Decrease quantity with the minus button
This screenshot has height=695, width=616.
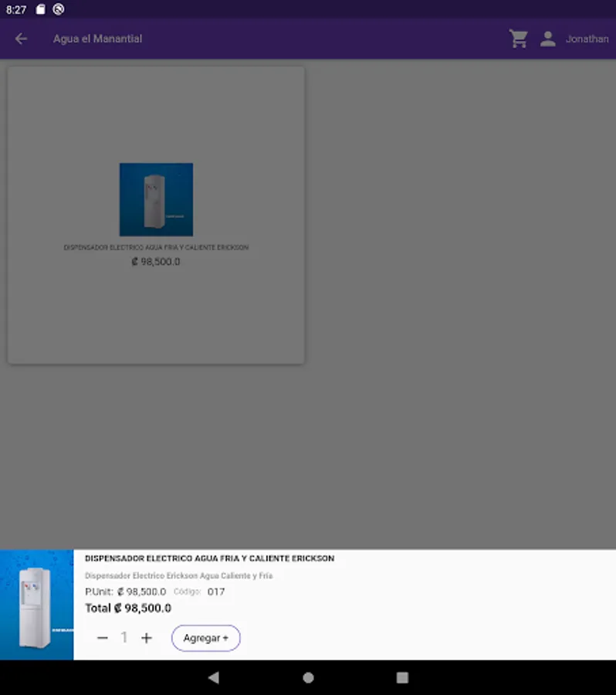coord(103,638)
